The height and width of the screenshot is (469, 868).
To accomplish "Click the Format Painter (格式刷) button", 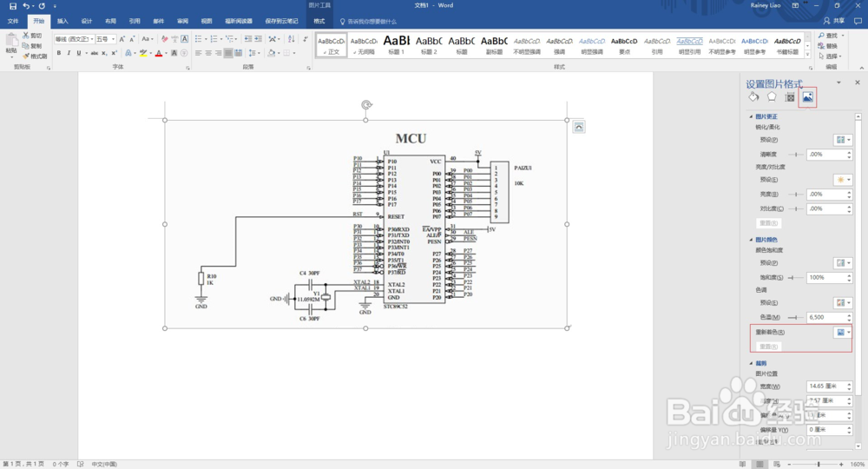I will (35, 56).
